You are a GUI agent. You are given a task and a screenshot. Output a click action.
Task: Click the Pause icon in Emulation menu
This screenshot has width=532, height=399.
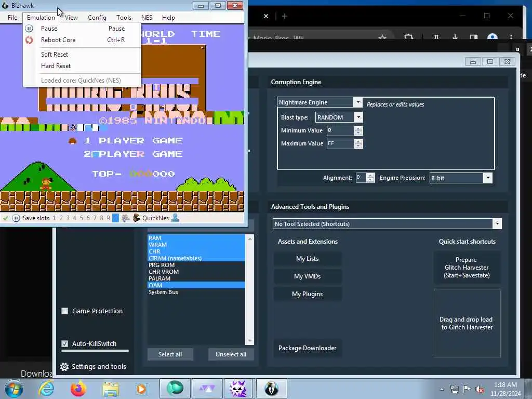29,29
